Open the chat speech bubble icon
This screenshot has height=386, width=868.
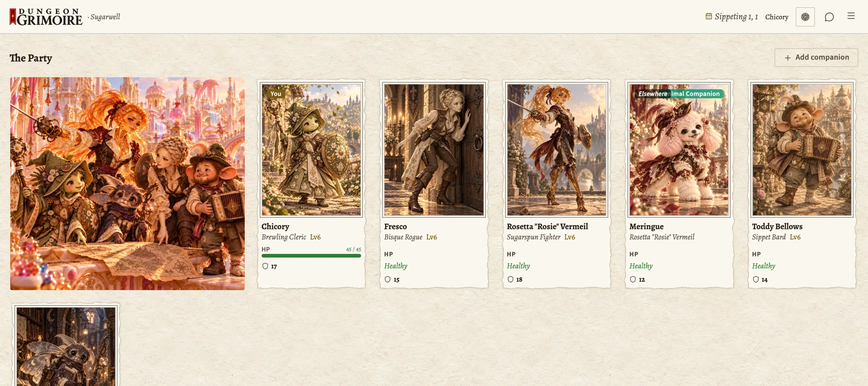(829, 17)
